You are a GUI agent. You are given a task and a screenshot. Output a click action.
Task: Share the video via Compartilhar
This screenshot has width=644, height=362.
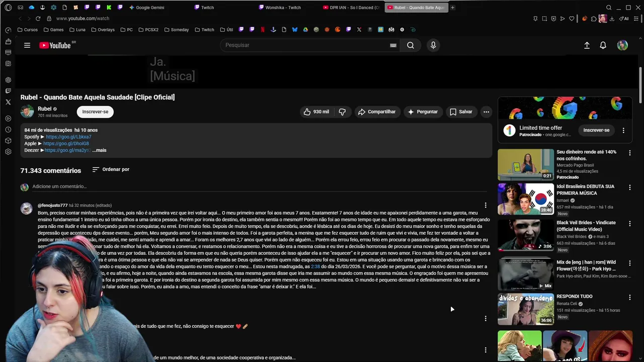[377, 112]
